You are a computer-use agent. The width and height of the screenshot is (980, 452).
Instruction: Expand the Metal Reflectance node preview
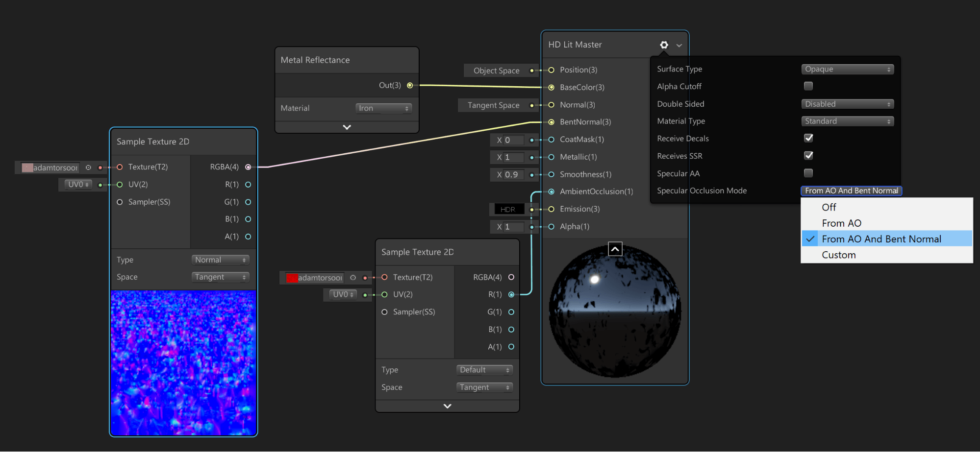coord(347,127)
